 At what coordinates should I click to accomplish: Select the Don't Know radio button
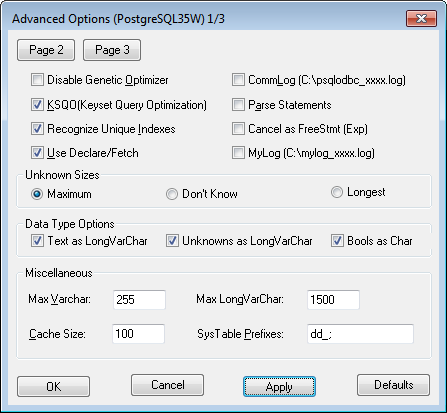(x=172, y=194)
